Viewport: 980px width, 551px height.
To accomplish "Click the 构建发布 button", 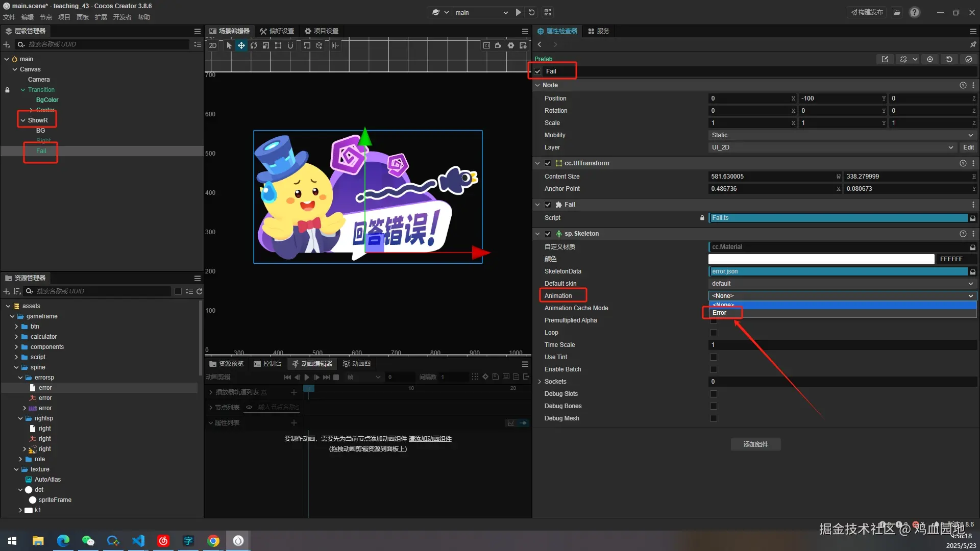I will click(x=867, y=12).
